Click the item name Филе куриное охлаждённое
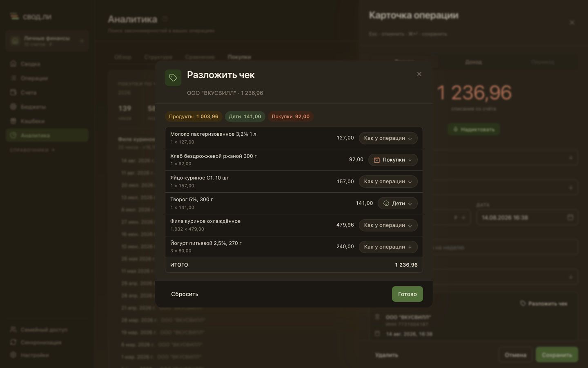The width and height of the screenshot is (588, 368). 205,221
